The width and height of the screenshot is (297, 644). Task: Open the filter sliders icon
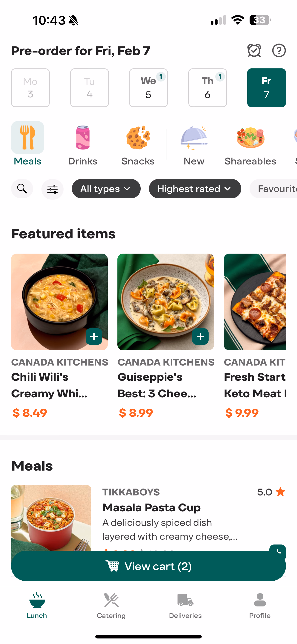[52, 189]
